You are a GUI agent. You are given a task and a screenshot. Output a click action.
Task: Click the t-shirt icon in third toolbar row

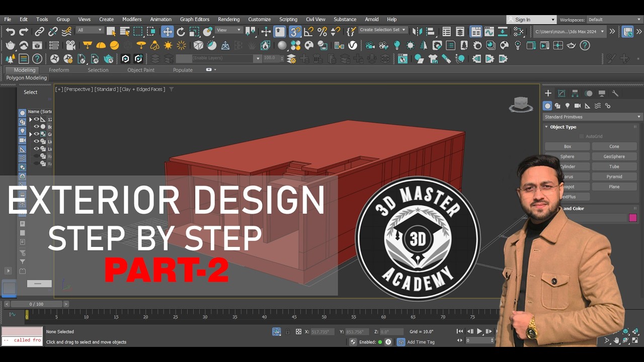[x=432, y=59]
